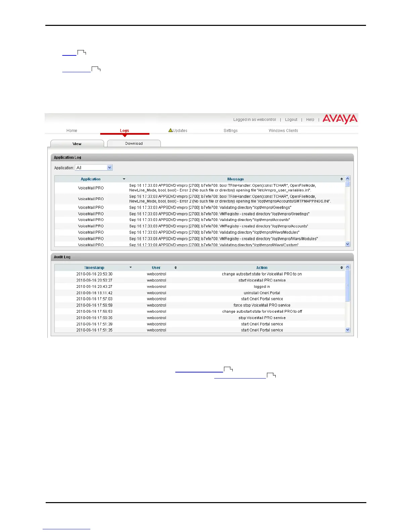411x532 pixels.
Task: Click the Help link
Action: tap(310, 120)
